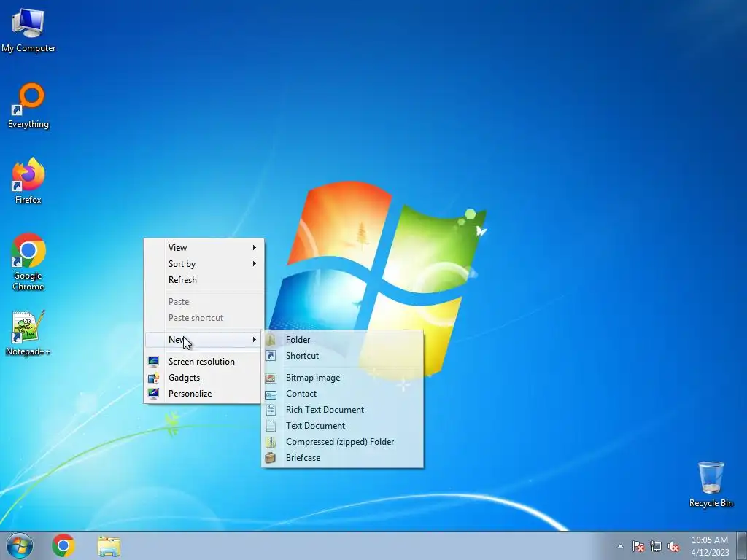The width and height of the screenshot is (747, 560).
Task: Choose Refresh from context menu
Action: 204,280
